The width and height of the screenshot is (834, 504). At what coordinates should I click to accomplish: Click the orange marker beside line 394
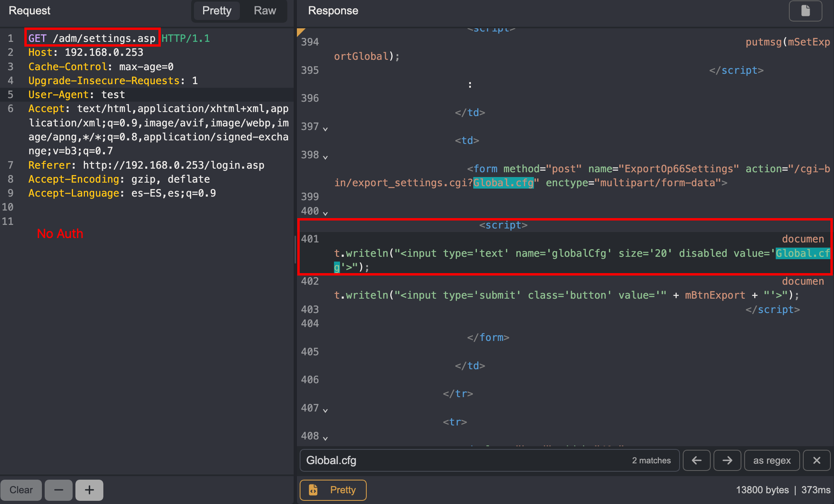300,31
